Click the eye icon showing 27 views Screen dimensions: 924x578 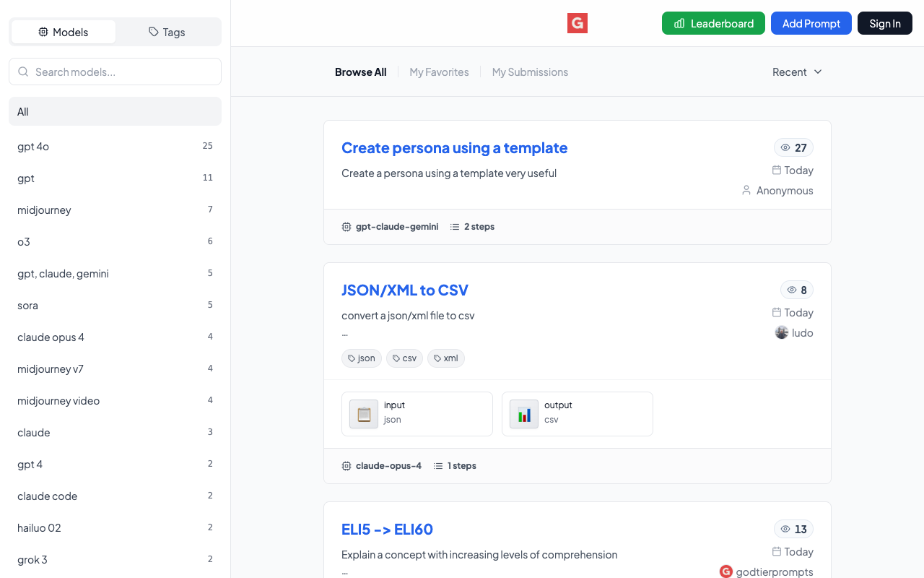click(x=785, y=147)
